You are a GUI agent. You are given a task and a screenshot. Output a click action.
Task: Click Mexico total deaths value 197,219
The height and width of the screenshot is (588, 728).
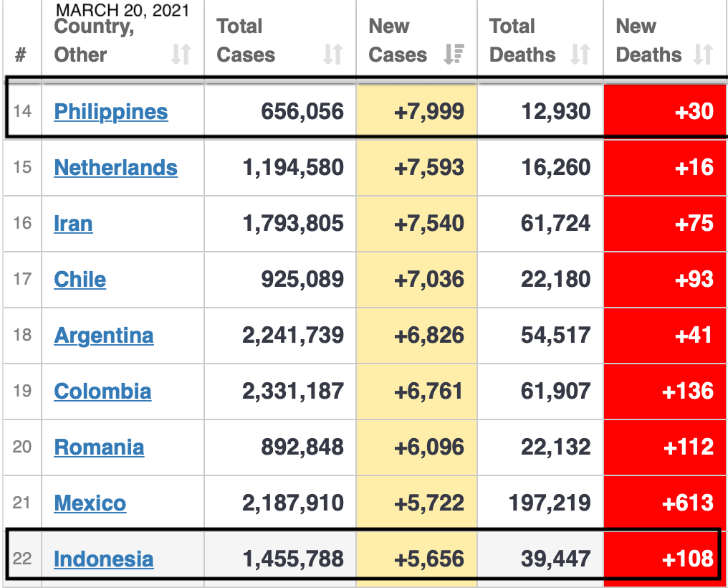[x=550, y=503]
